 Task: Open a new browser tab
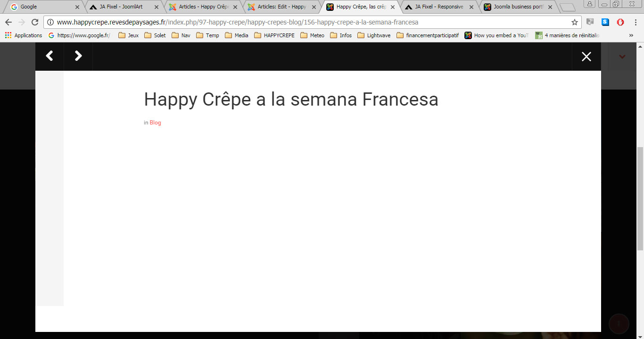567,8
